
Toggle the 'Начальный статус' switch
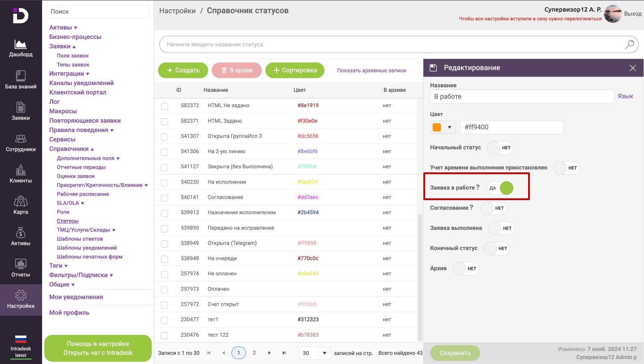coord(500,147)
